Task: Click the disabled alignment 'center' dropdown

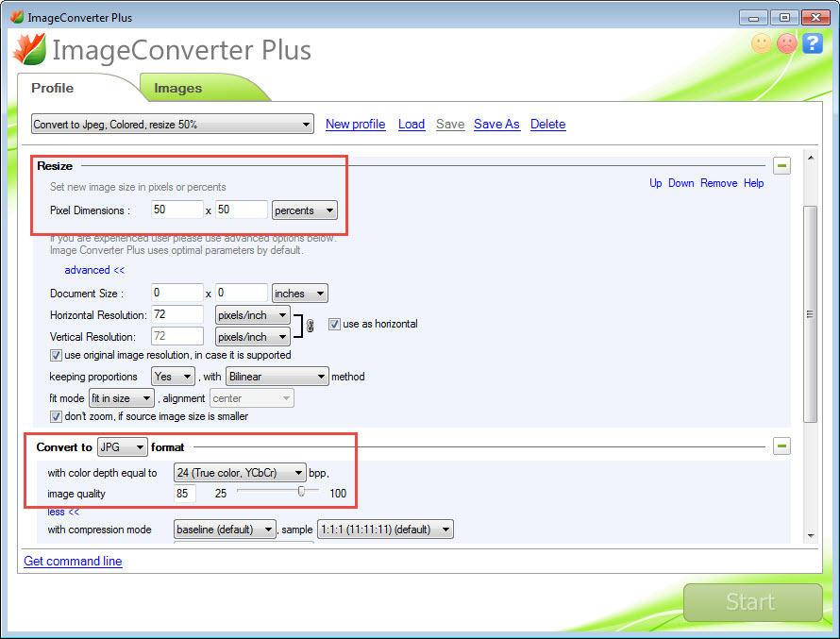Action: (x=252, y=398)
